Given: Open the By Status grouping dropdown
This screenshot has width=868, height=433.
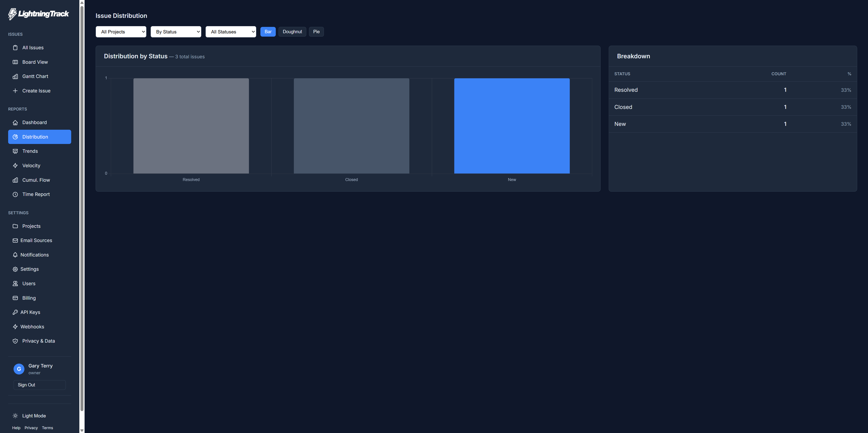Looking at the screenshot, I should coord(176,31).
